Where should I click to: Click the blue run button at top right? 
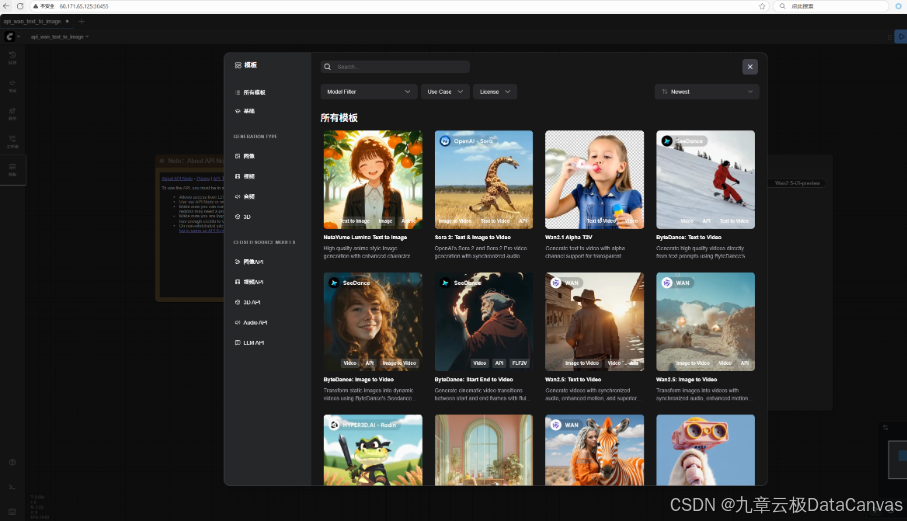pos(901,36)
